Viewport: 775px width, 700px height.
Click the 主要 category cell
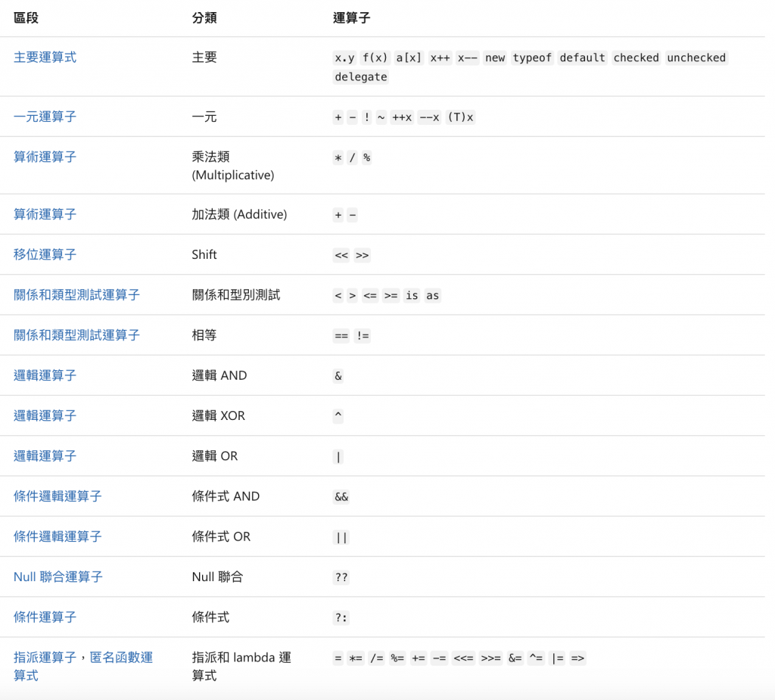204,58
